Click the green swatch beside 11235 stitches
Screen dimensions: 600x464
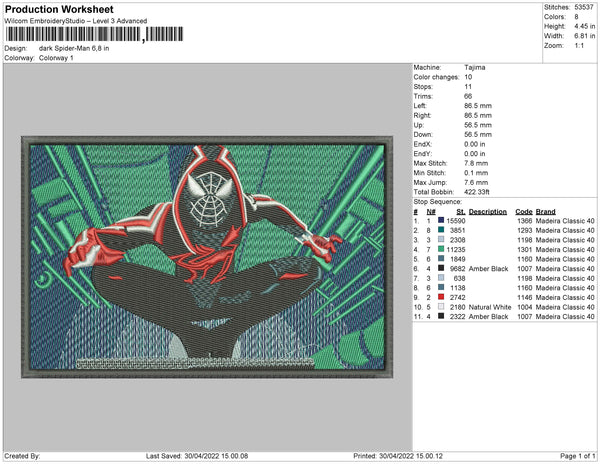pos(441,249)
